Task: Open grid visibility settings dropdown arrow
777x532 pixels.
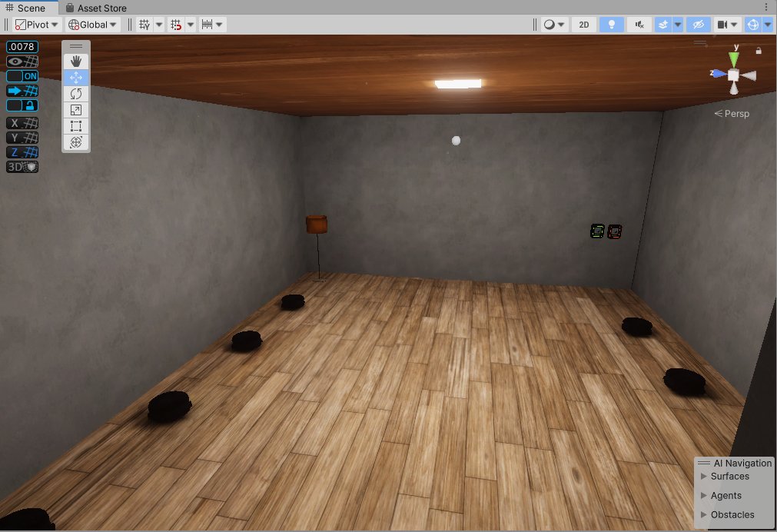Action: 159,25
